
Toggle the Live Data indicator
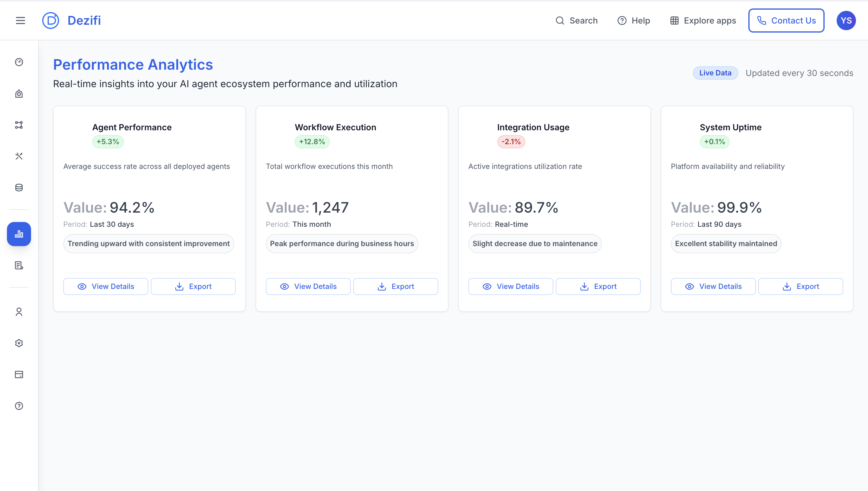coord(715,73)
